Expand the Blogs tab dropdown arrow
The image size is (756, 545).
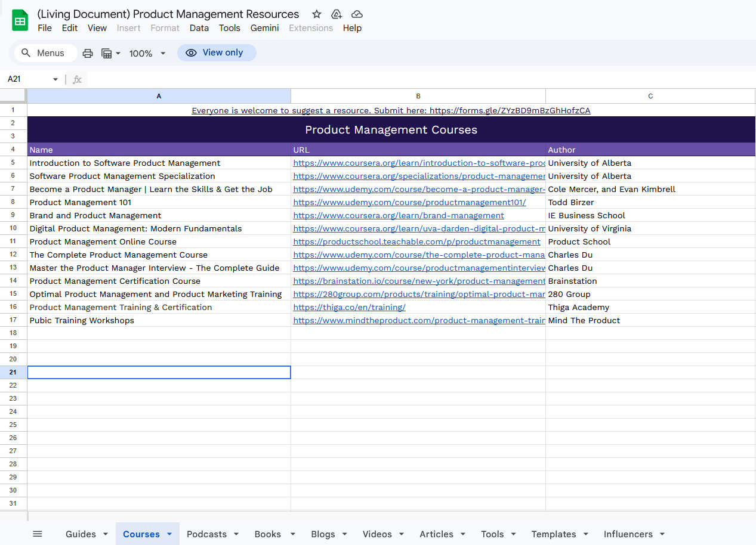(x=344, y=534)
